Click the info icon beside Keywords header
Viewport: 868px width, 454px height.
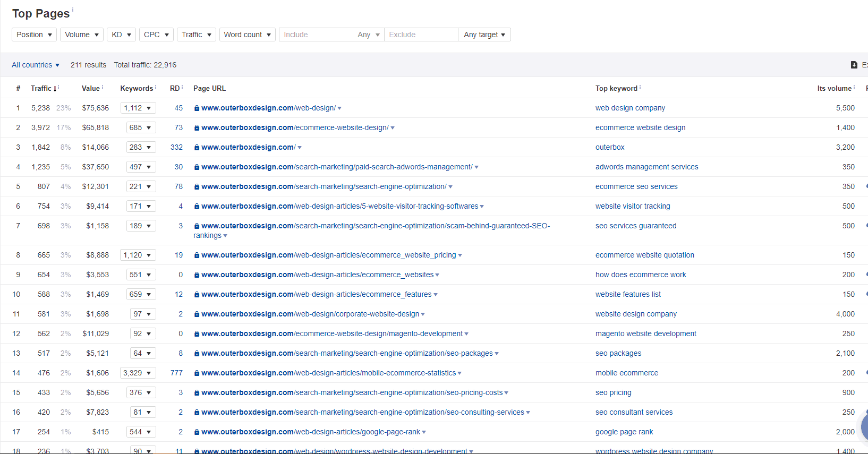[x=156, y=87]
